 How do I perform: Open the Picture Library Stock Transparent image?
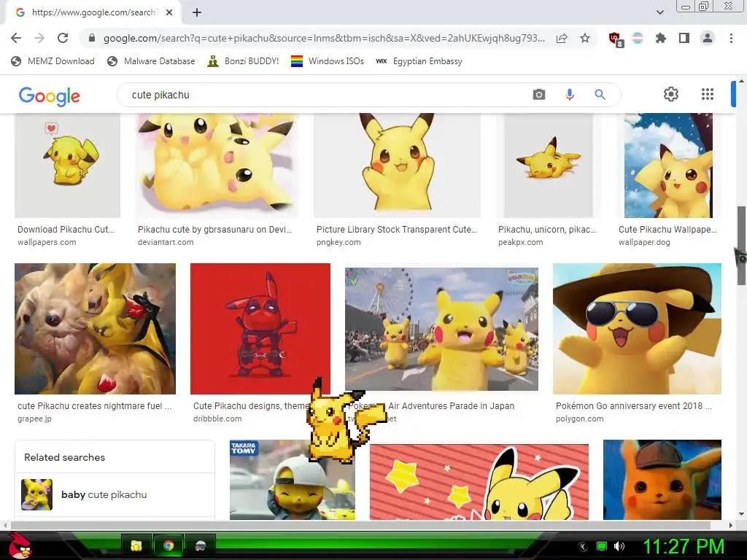397,166
